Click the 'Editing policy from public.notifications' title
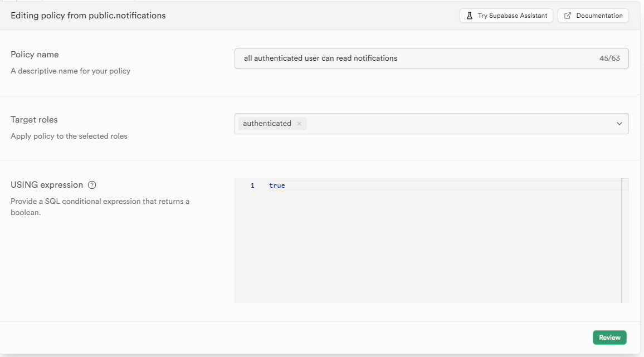This screenshot has width=644, height=357. pos(88,16)
